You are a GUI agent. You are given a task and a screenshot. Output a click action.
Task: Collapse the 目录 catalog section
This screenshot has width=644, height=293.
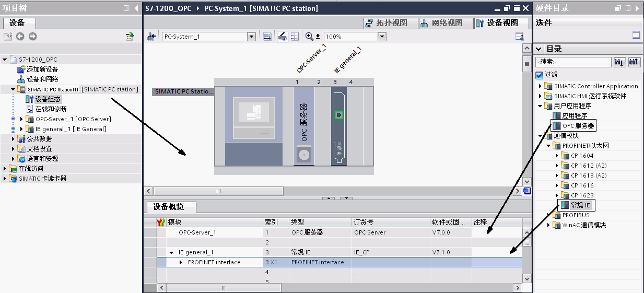[539, 49]
